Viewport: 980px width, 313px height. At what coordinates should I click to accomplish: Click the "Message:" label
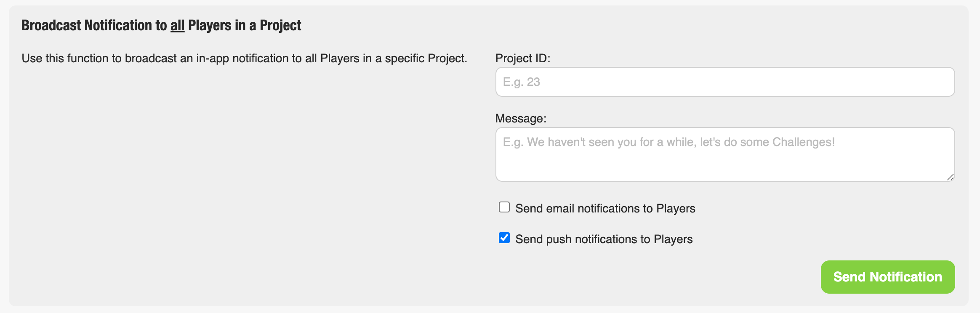tap(521, 118)
